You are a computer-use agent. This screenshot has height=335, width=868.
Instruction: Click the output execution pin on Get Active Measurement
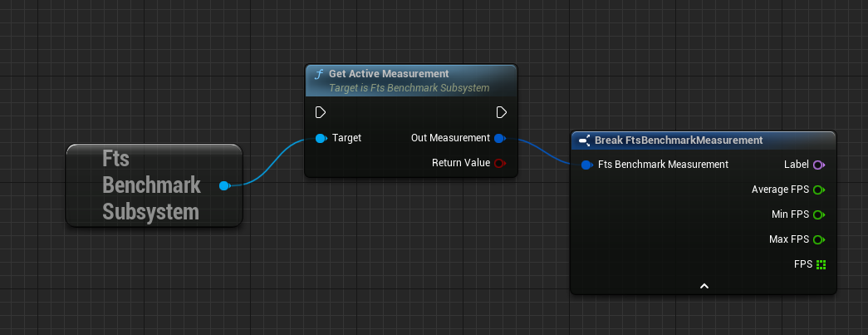coord(501,112)
